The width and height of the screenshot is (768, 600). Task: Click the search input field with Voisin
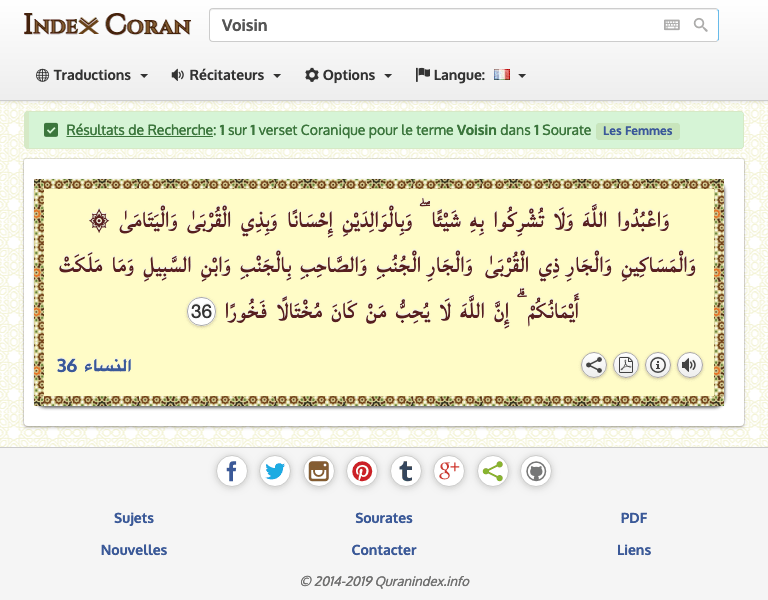tap(430, 25)
